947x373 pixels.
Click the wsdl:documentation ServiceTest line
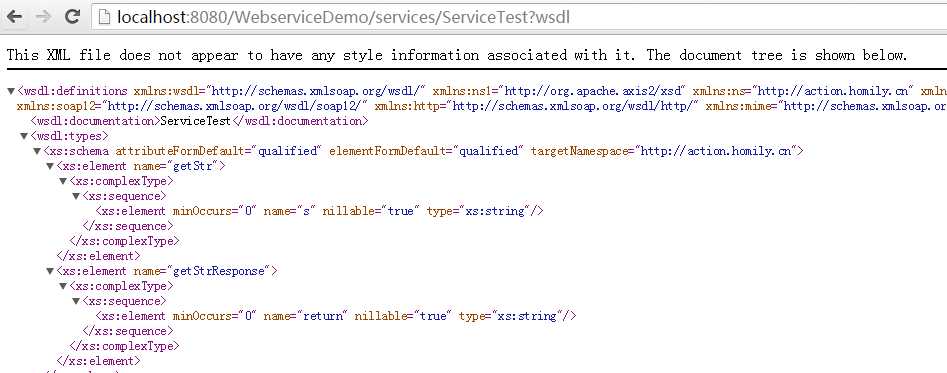pyautogui.click(x=199, y=121)
